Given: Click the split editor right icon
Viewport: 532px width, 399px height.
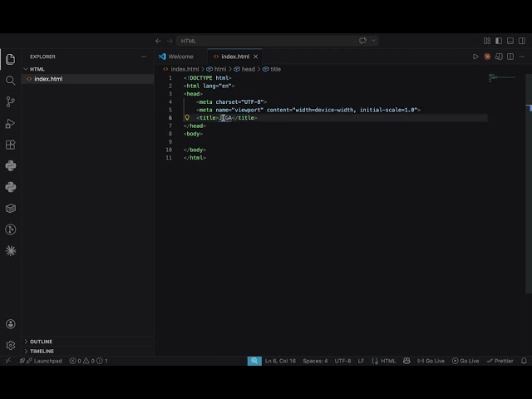Looking at the screenshot, I should (510, 57).
